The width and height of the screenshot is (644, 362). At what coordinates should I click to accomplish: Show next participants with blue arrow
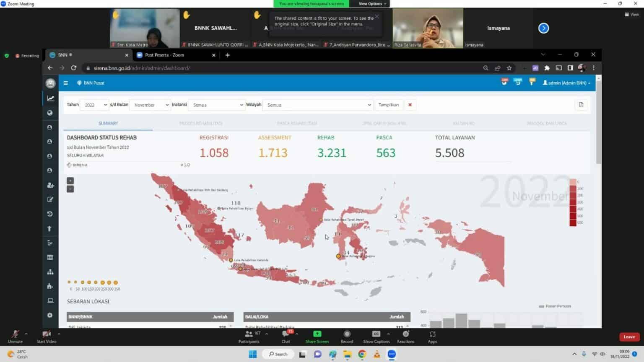coord(543,28)
